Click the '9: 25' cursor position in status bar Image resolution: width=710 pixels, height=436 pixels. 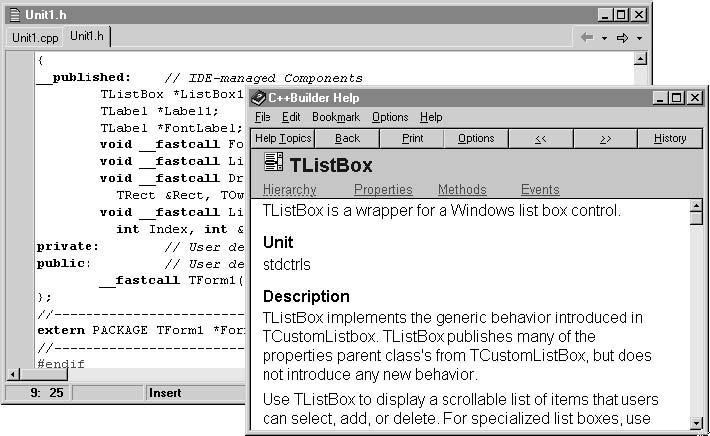[47, 393]
